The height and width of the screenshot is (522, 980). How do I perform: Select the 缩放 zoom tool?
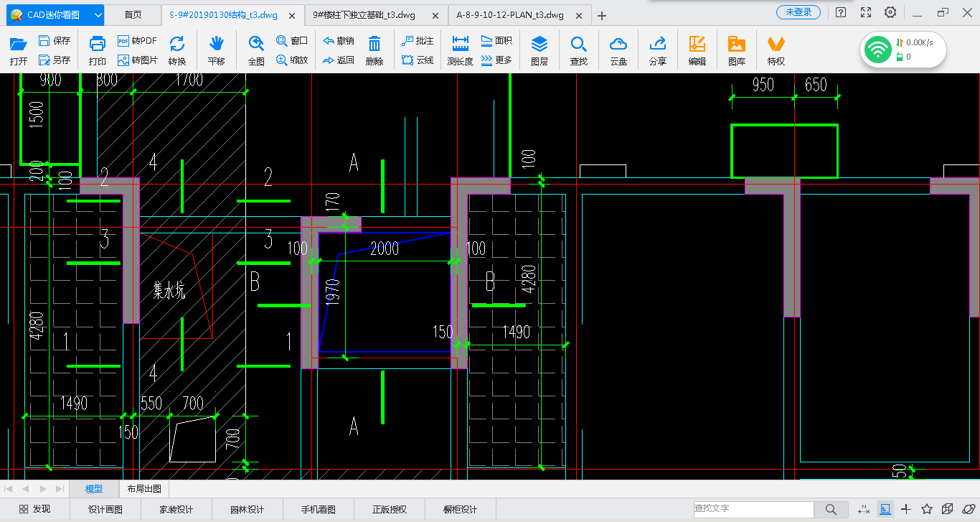[292, 60]
